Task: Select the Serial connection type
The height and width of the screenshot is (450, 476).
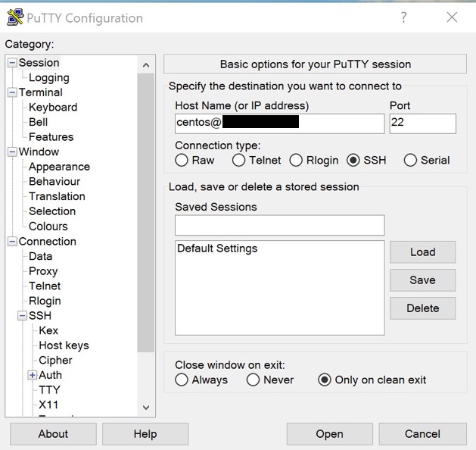Action: pos(410,160)
